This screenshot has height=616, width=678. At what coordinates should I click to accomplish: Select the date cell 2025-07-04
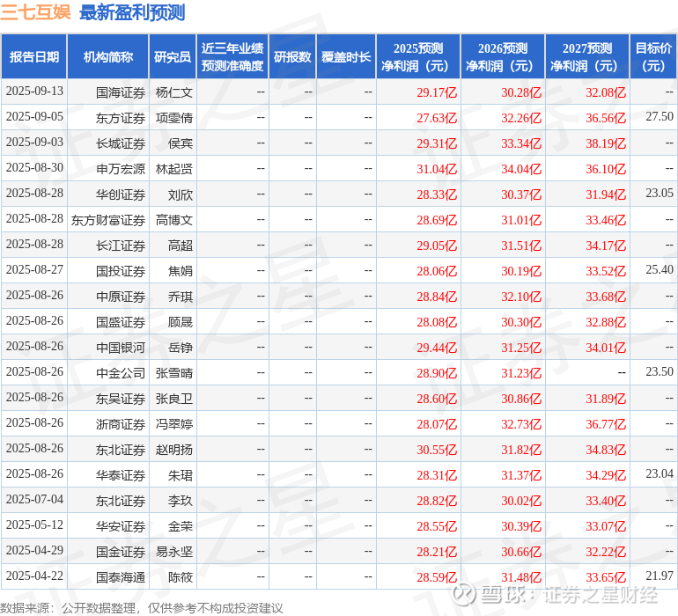pyautogui.click(x=34, y=499)
